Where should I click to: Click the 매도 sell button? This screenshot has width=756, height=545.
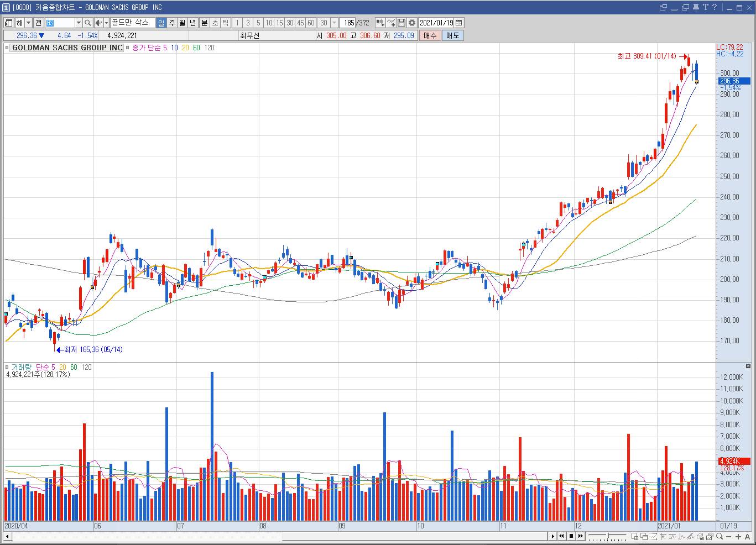453,35
